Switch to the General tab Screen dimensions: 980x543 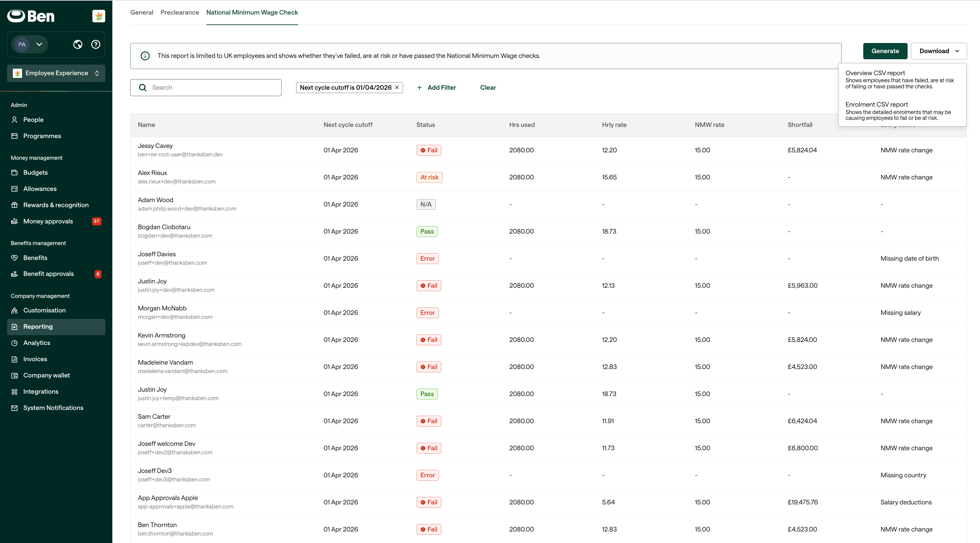pyautogui.click(x=141, y=12)
